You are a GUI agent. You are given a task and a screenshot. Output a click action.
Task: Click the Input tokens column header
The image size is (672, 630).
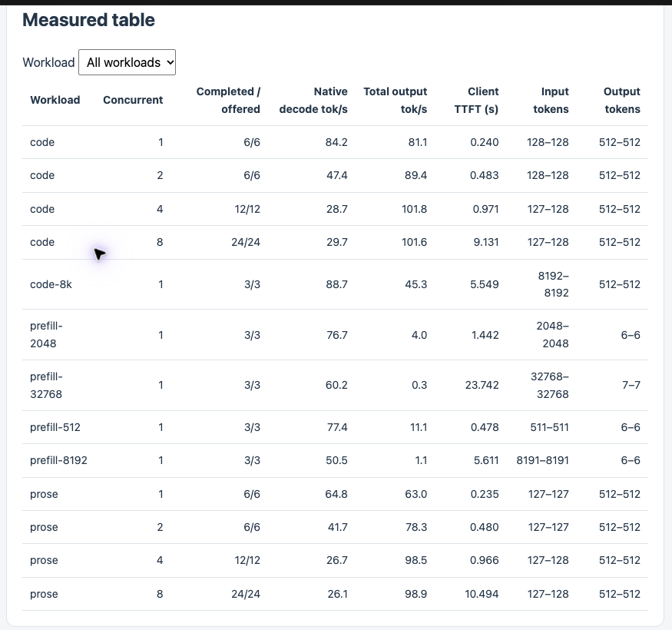551,101
